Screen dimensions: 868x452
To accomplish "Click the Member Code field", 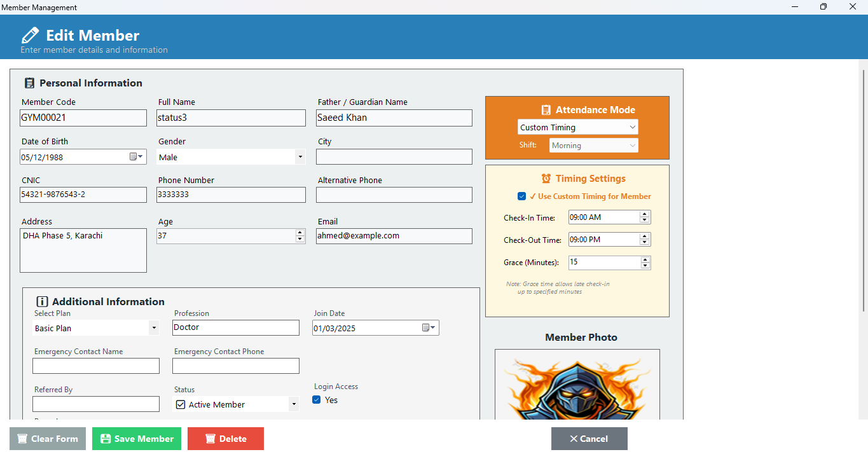I will coord(83,118).
